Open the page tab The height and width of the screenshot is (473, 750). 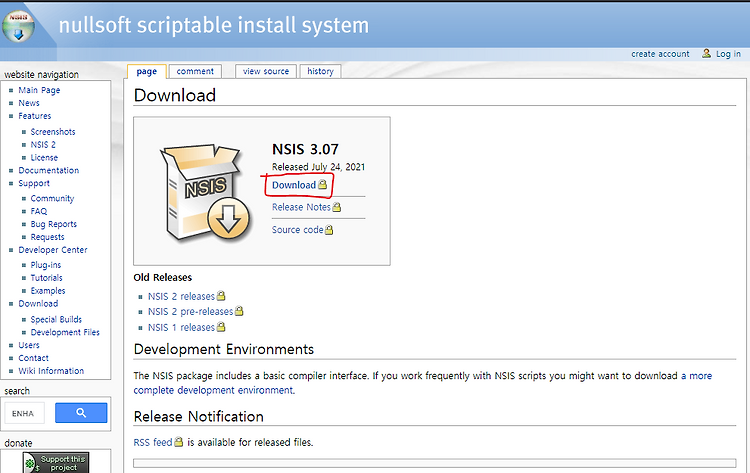point(146,71)
